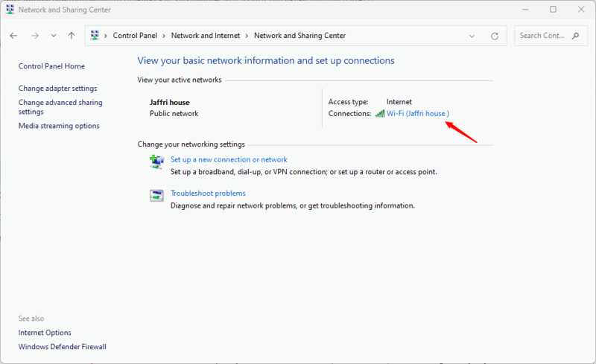Select Control Panel breadcrumb
Screen dimensions: 596x364
pos(135,35)
